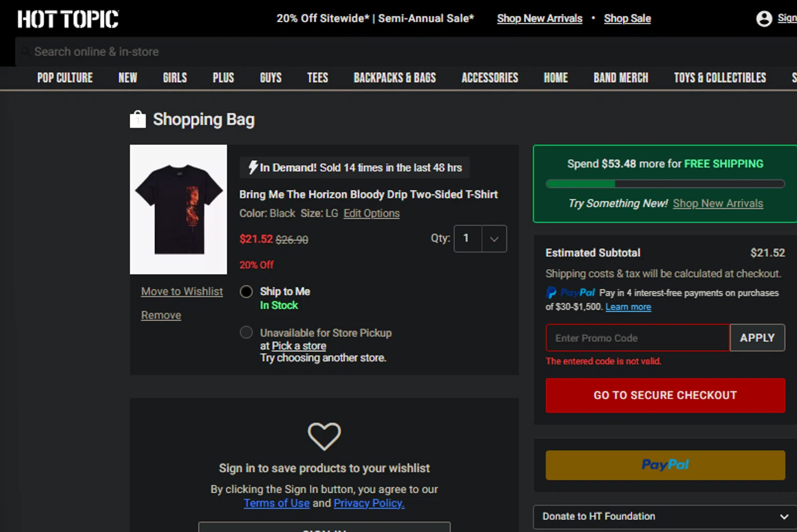This screenshot has height=532, width=797.
Task: Click Shop New Arrivals in the top banner
Action: pyautogui.click(x=539, y=19)
